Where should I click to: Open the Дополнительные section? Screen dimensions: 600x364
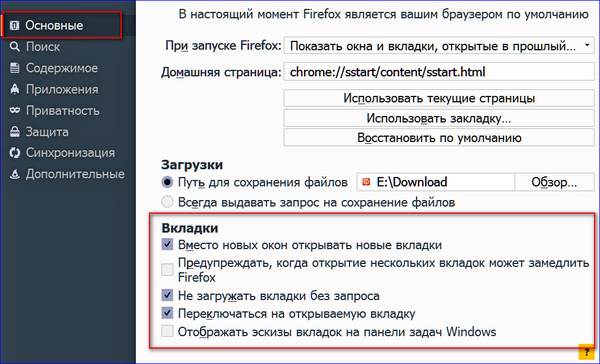(x=68, y=174)
